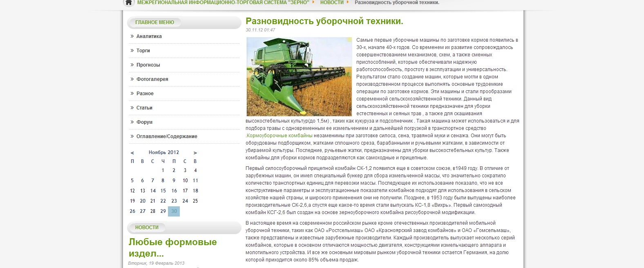Go to Новости in the breadcrumb

(x=332, y=2)
